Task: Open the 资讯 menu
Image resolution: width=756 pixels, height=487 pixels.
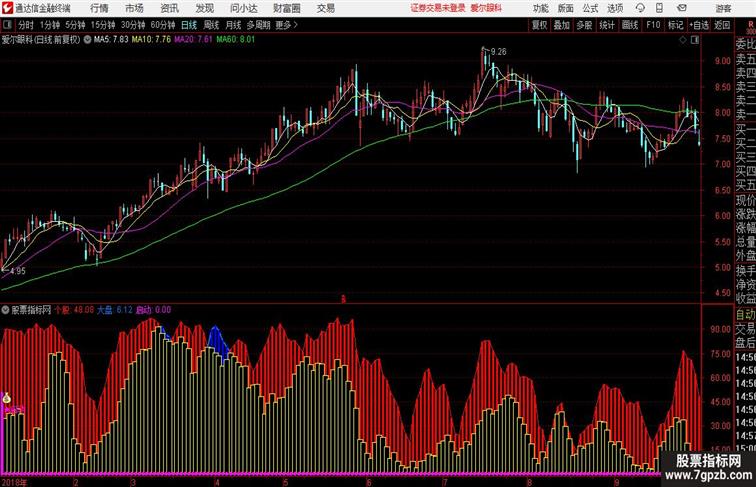Action: coord(170,8)
